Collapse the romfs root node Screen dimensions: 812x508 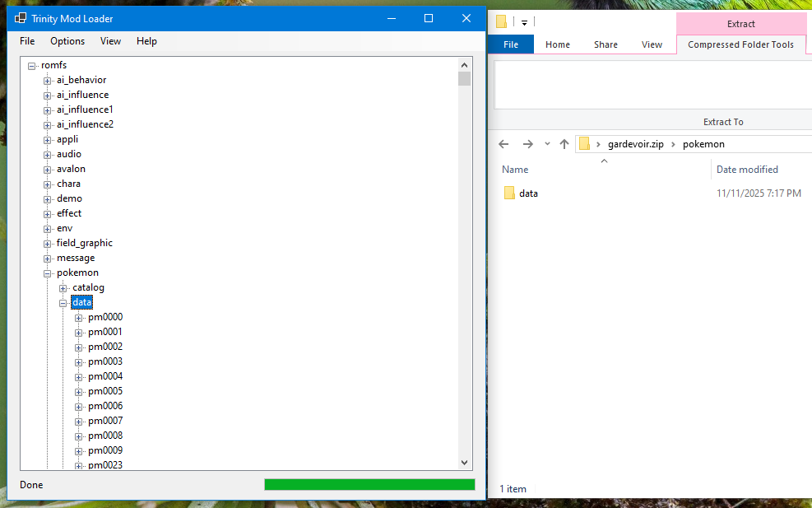tap(31, 66)
